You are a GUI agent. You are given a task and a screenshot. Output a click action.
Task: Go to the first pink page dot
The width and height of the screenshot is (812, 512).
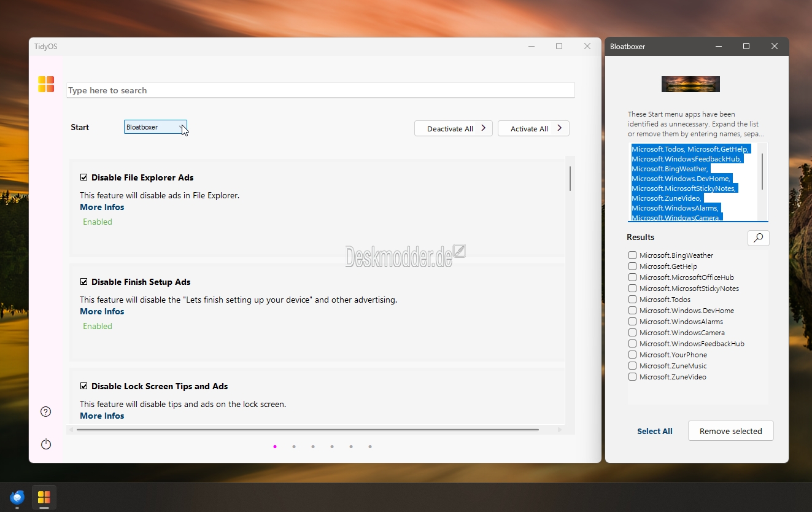[275, 447]
